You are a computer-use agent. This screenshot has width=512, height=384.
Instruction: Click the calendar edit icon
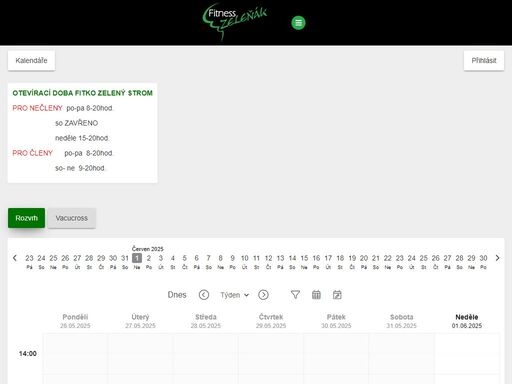(337, 295)
